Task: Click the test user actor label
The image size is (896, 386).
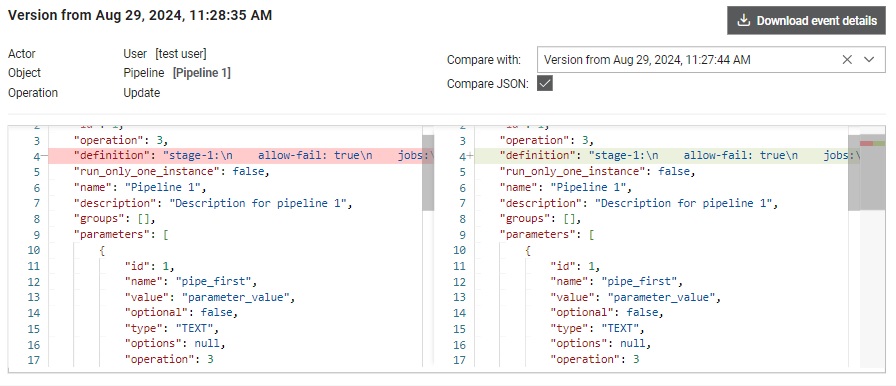Action: [181, 54]
